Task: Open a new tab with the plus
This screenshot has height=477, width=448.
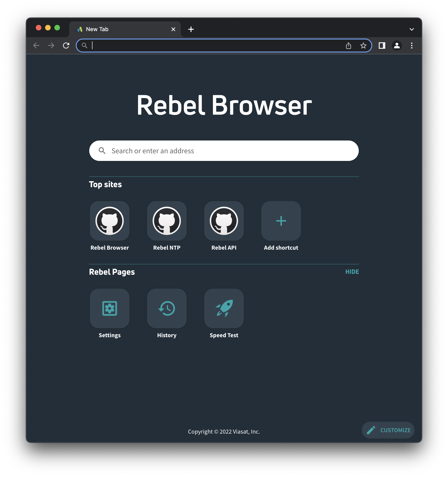Action: (x=191, y=29)
